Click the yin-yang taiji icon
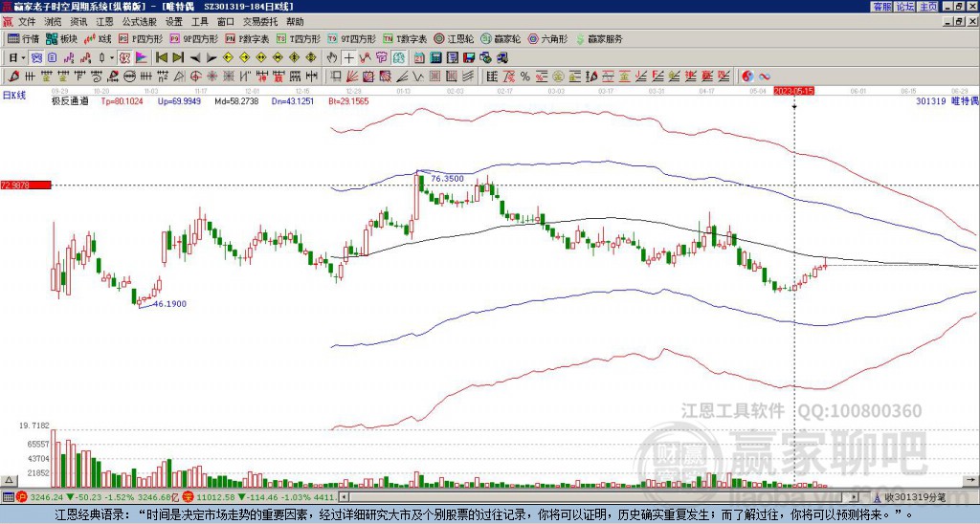The height and width of the screenshot is (524, 980). coord(747,76)
